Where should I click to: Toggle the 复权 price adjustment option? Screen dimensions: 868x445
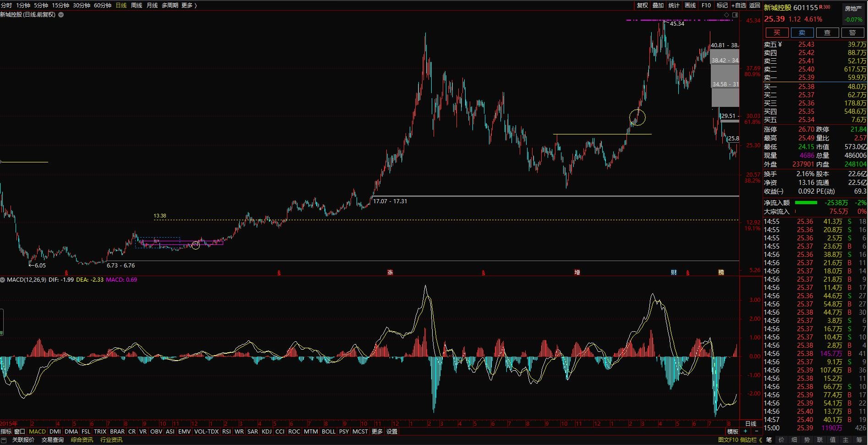click(x=643, y=6)
